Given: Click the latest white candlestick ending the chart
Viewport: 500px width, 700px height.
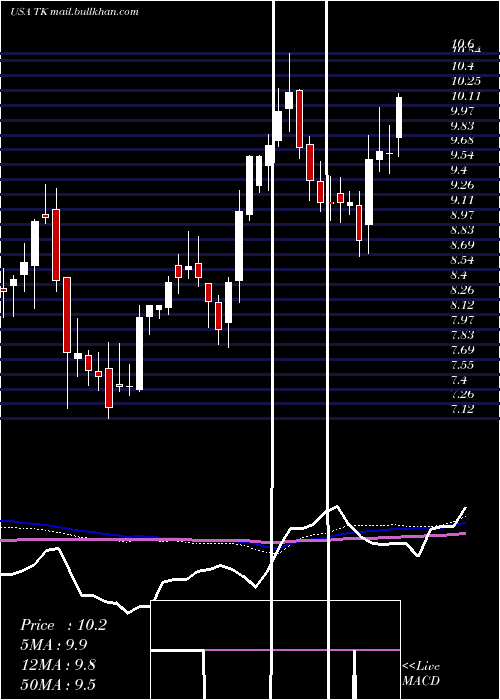Looking at the screenshot, I should [x=399, y=118].
